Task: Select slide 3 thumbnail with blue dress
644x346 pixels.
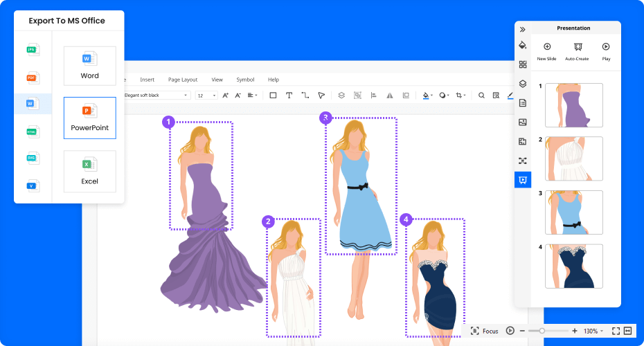Action: pos(574,212)
